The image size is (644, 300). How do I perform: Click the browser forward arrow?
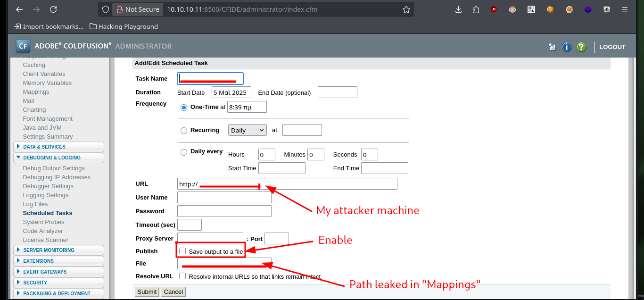36,9
